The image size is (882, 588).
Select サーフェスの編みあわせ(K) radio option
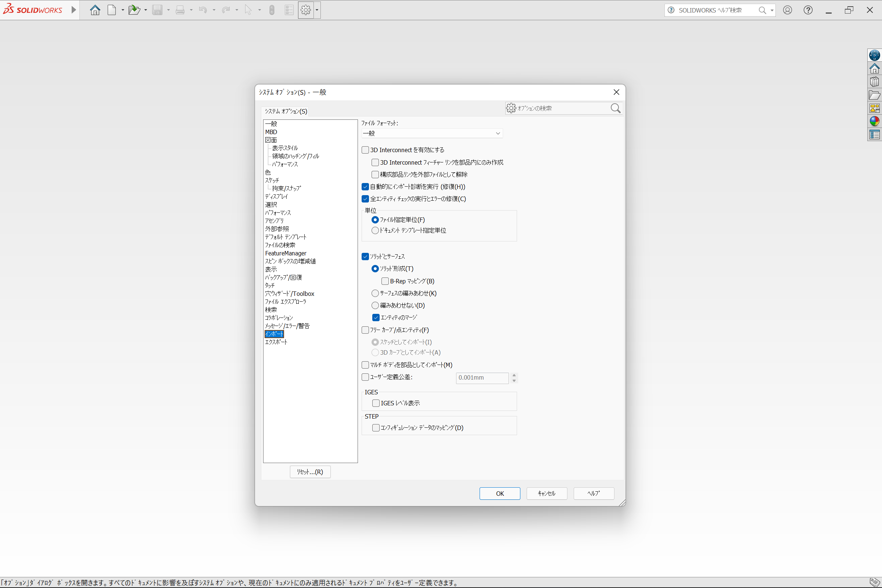pyautogui.click(x=375, y=293)
